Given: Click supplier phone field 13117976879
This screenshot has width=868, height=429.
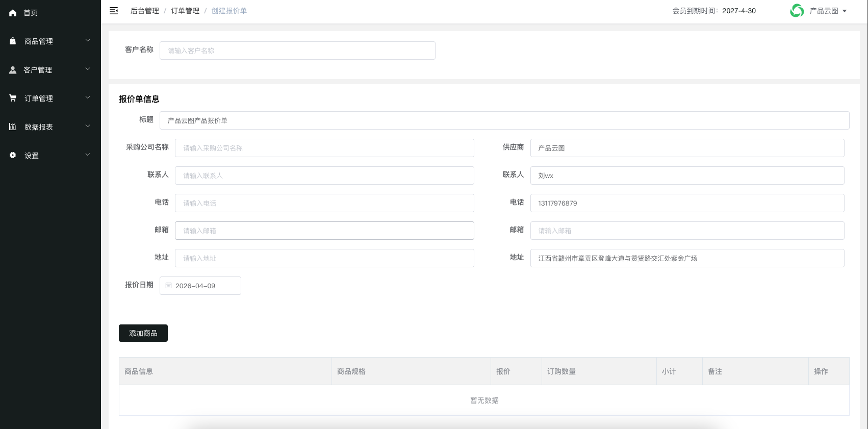Looking at the screenshot, I should [x=687, y=203].
